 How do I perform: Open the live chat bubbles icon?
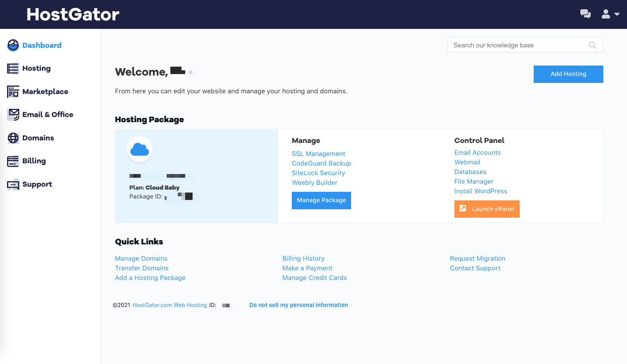[x=586, y=14]
